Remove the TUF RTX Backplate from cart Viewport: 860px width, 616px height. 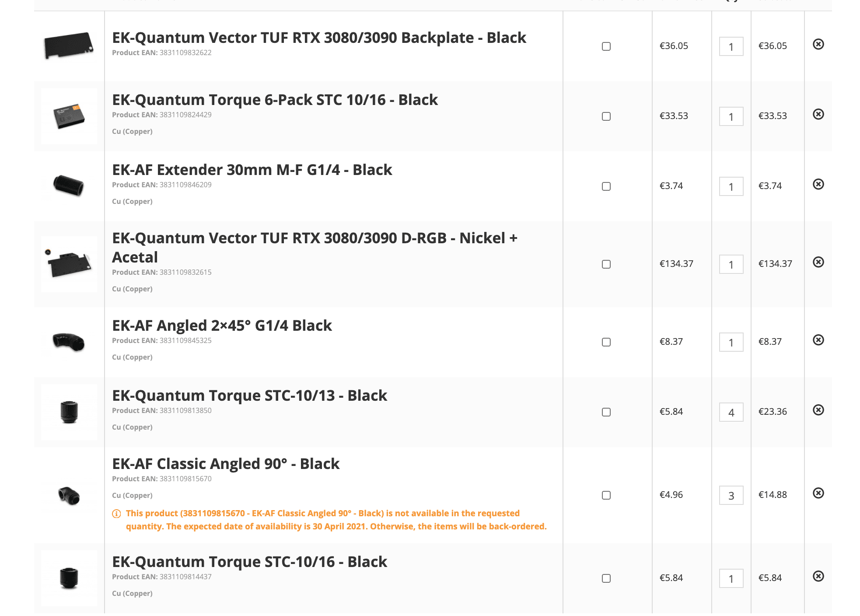click(x=818, y=44)
